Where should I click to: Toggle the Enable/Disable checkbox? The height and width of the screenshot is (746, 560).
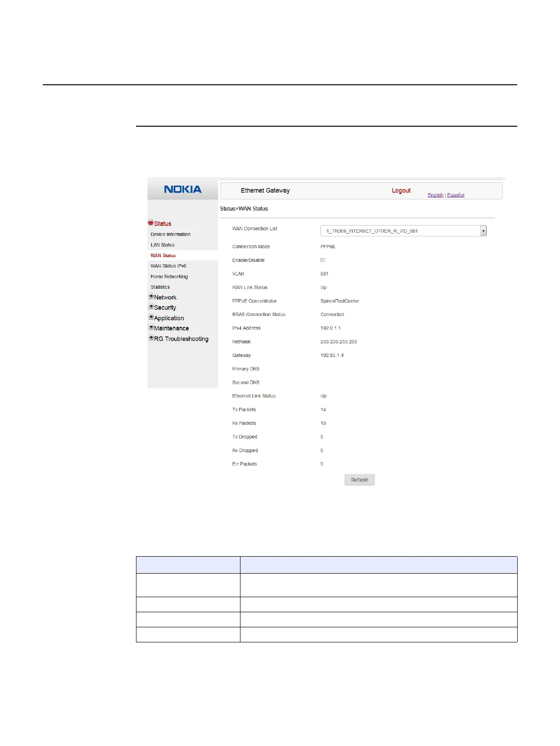(323, 260)
